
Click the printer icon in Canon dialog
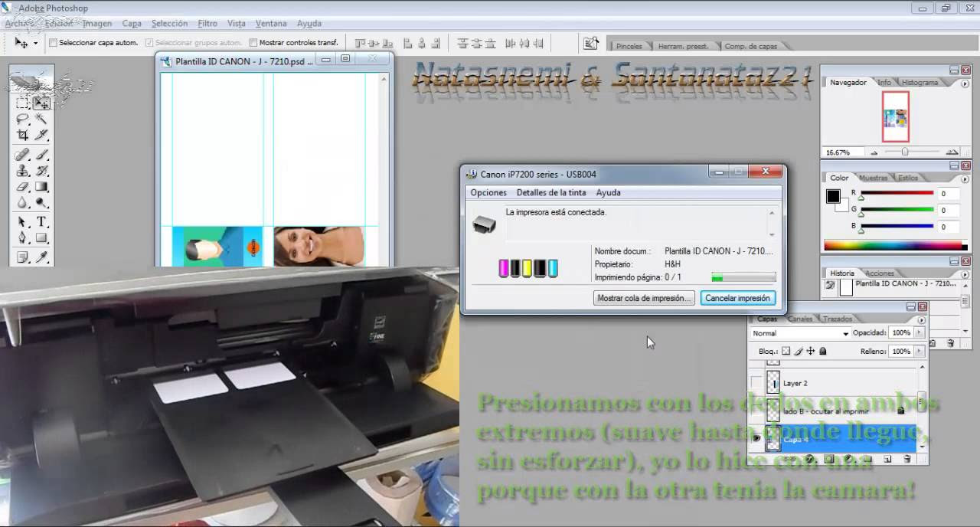[484, 224]
